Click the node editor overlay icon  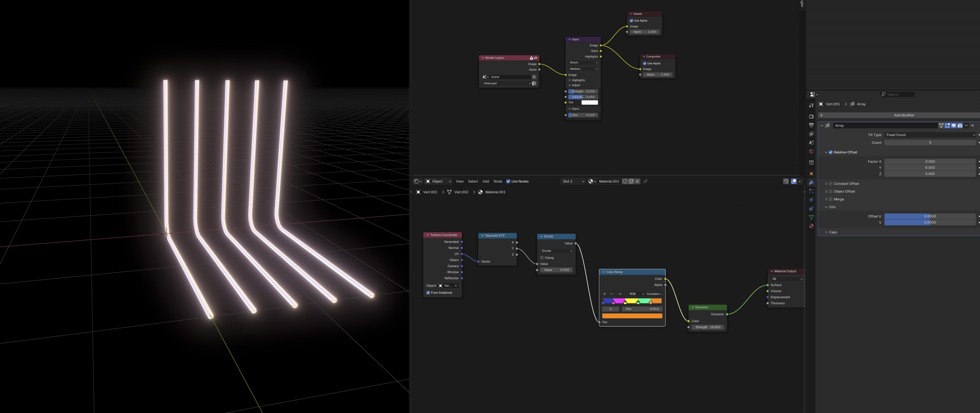coord(794,181)
